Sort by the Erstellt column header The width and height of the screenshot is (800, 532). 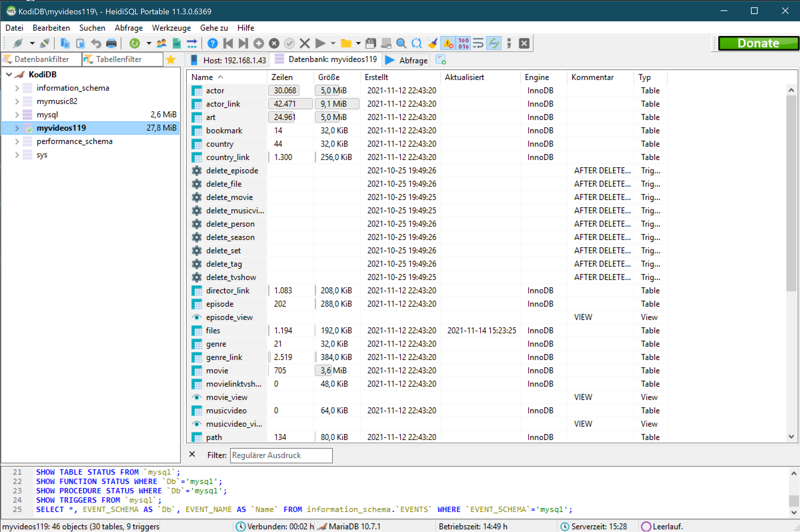click(x=401, y=77)
